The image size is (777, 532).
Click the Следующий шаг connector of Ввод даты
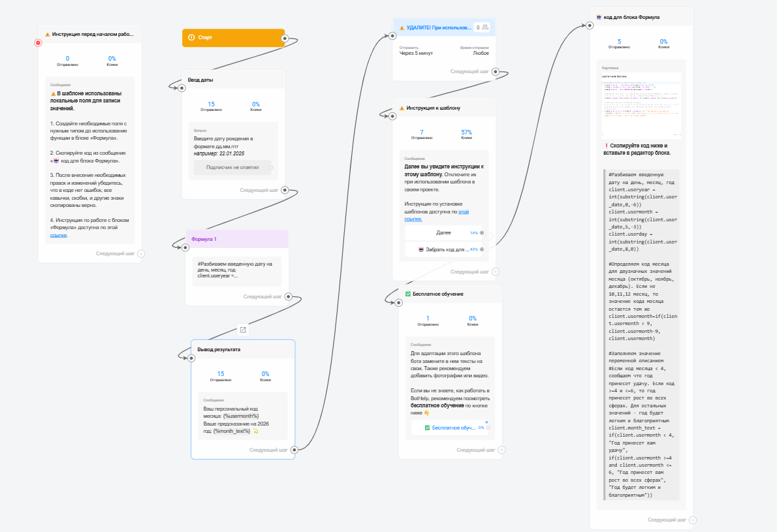[284, 191]
